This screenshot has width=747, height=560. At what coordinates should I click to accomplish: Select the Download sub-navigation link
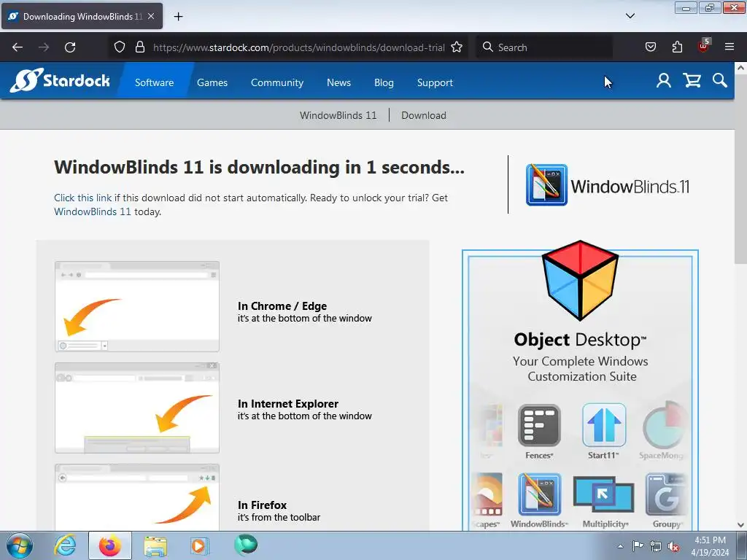point(424,115)
